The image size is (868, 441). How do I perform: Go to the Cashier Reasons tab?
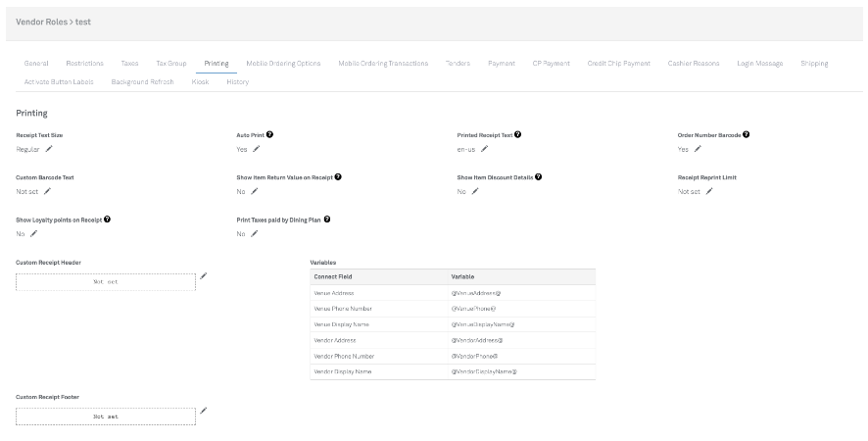694,63
